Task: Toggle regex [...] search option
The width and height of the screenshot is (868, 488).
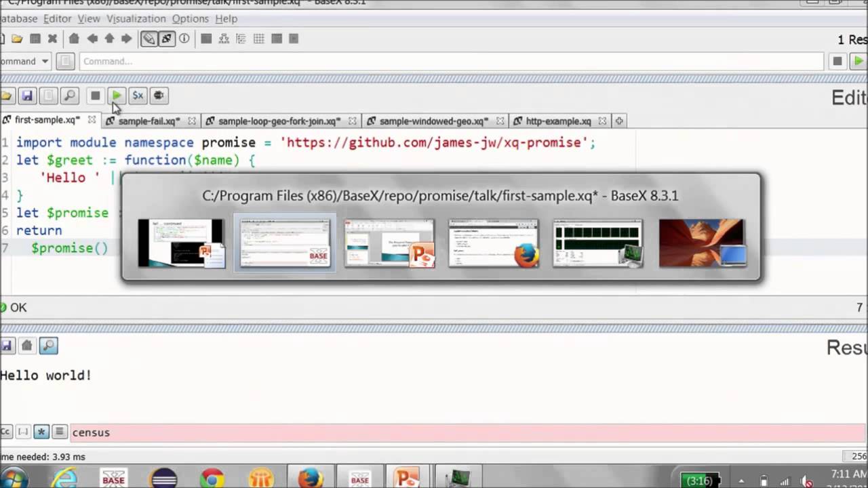Action: (x=24, y=432)
